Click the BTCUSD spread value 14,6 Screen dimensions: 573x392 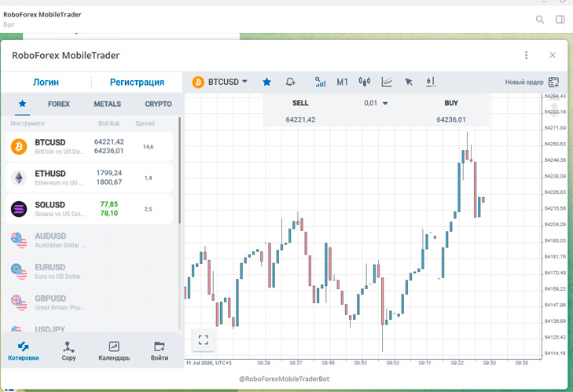click(148, 147)
